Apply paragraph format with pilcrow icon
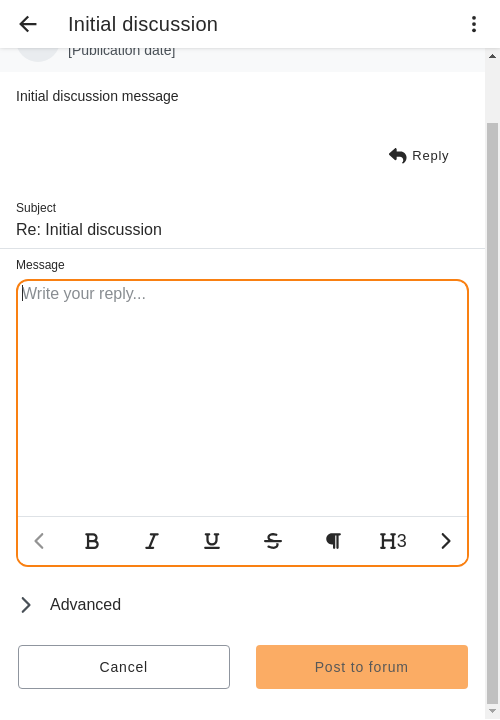 coord(333,541)
